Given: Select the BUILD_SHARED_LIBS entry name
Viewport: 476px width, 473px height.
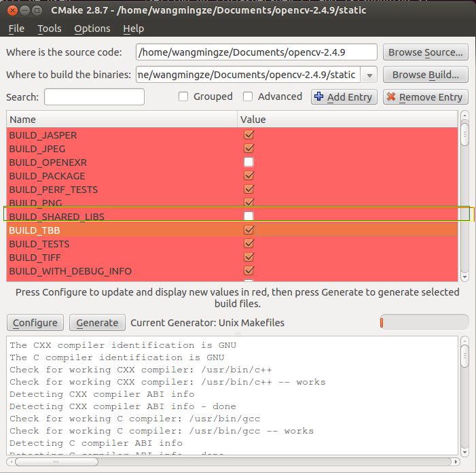Looking at the screenshot, I should coord(56,217).
